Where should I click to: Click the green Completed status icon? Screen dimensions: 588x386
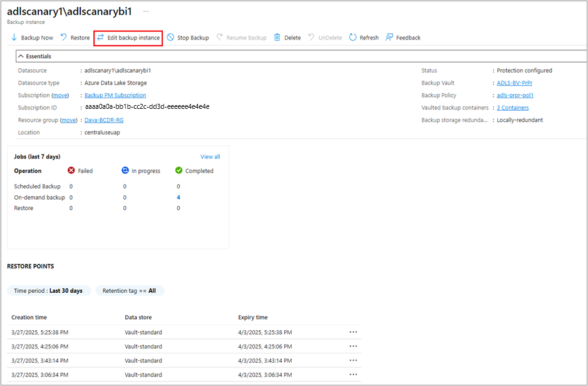pyautogui.click(x=179, y=171)
